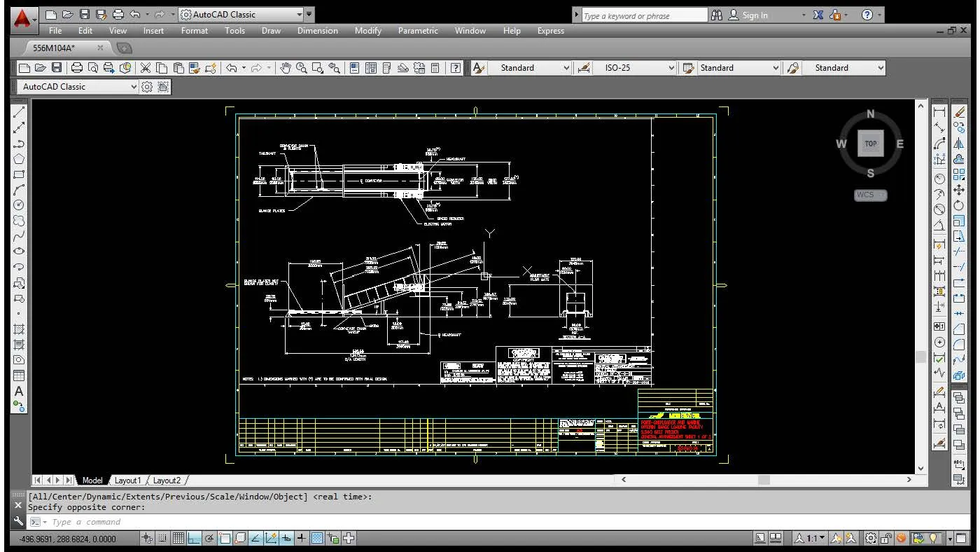
Task: Open Workspace Settings gear icon
Action: tap(147, 87)
